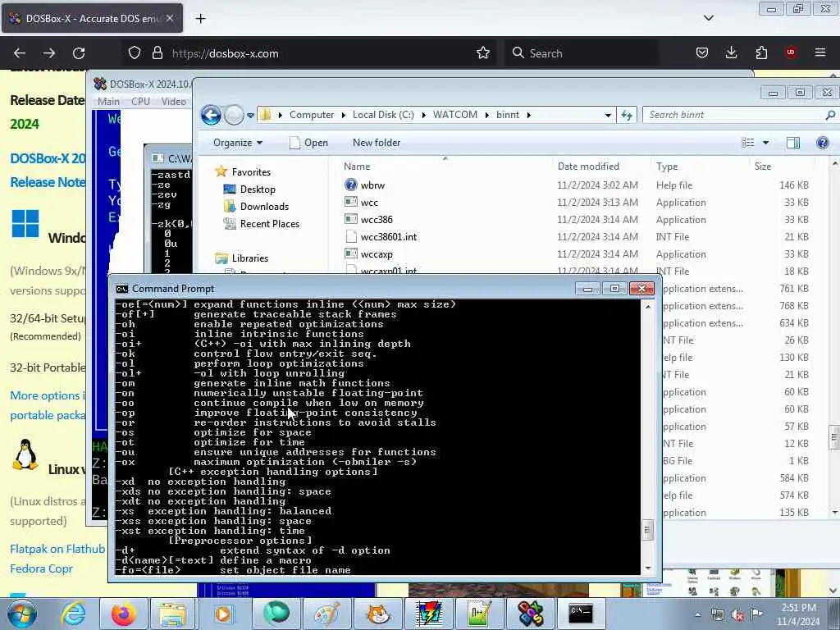List all tabs dropdown in Firefox
The height and width of the screenshot is (630, 840).
[x=708, y=18]
